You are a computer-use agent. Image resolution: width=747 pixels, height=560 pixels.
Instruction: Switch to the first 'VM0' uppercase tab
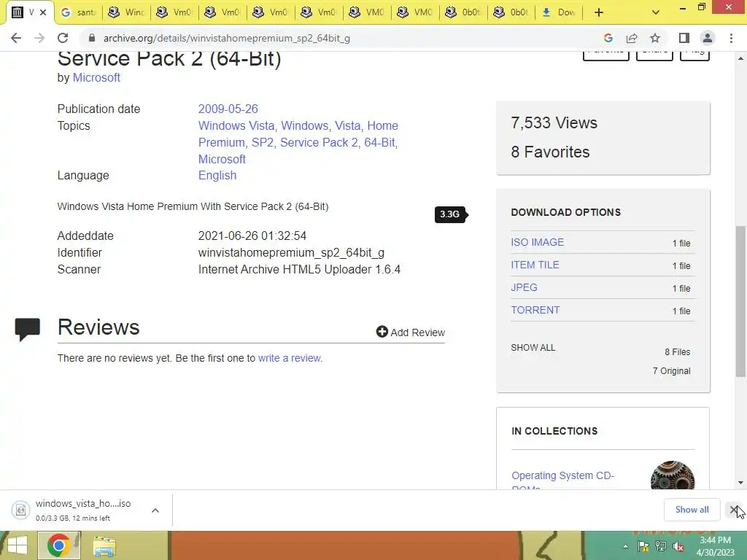368,12
